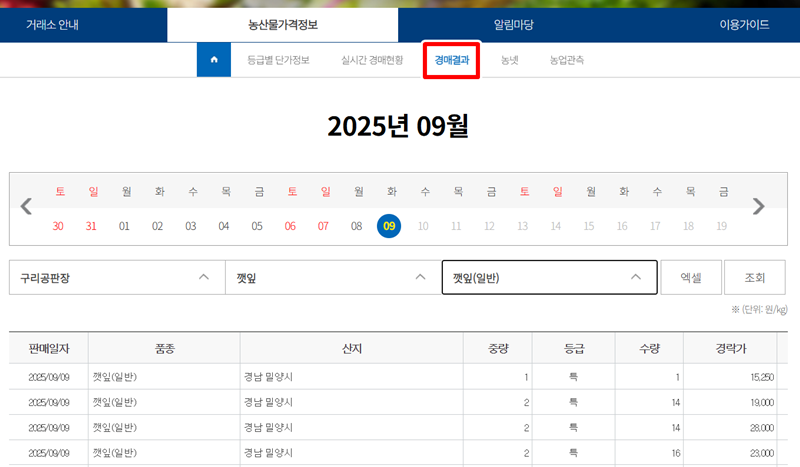The width and height of the screenshot is (800, 467).
Task: Open the 구리공판장 market dropdown
Action: tap(117, 278)
